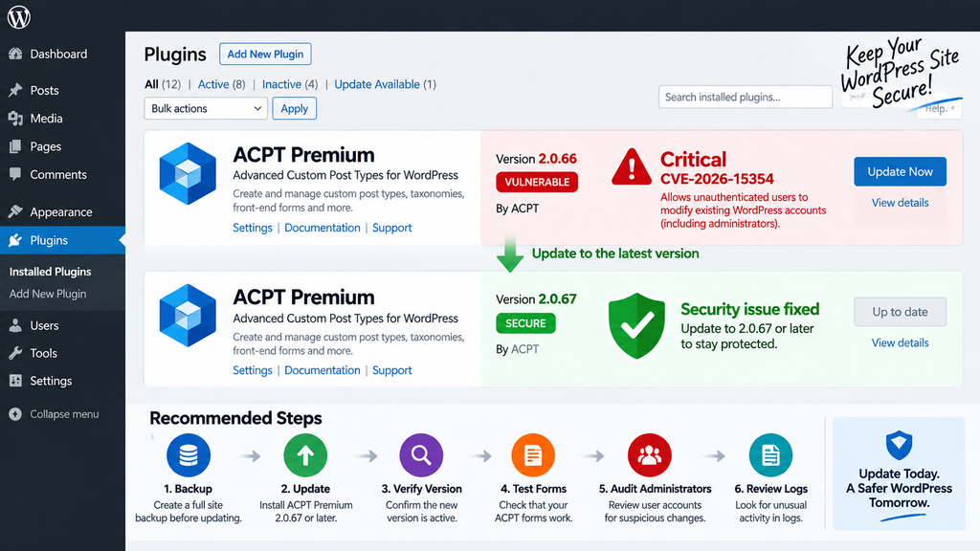Click the Add New Plugin button
The image size is (980, 551).
pos(265,55)
